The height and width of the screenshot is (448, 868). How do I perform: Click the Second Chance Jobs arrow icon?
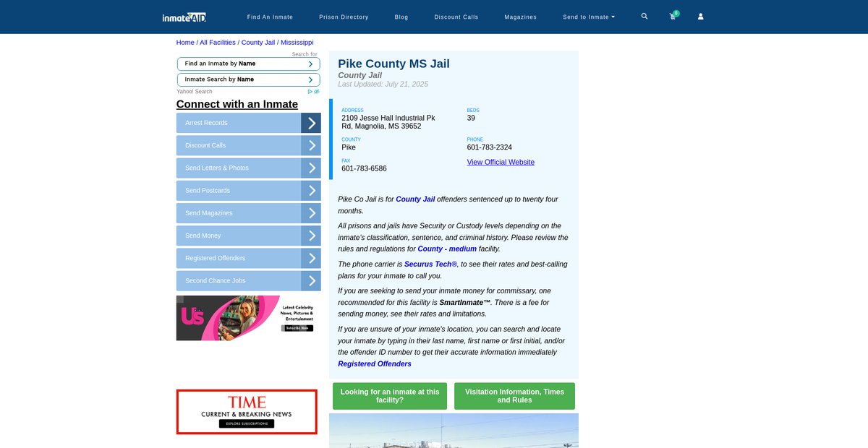(x=311, y=280)
